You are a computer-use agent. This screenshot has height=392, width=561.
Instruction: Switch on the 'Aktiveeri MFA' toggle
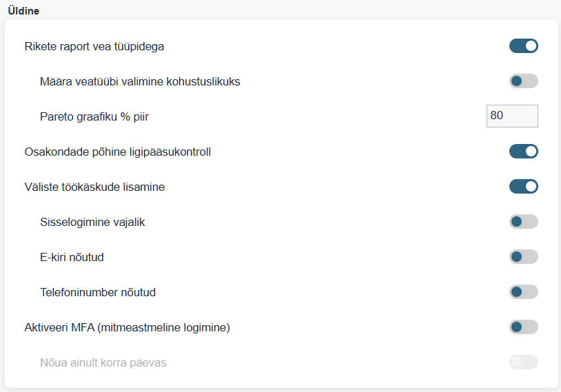tap(523, 327)
